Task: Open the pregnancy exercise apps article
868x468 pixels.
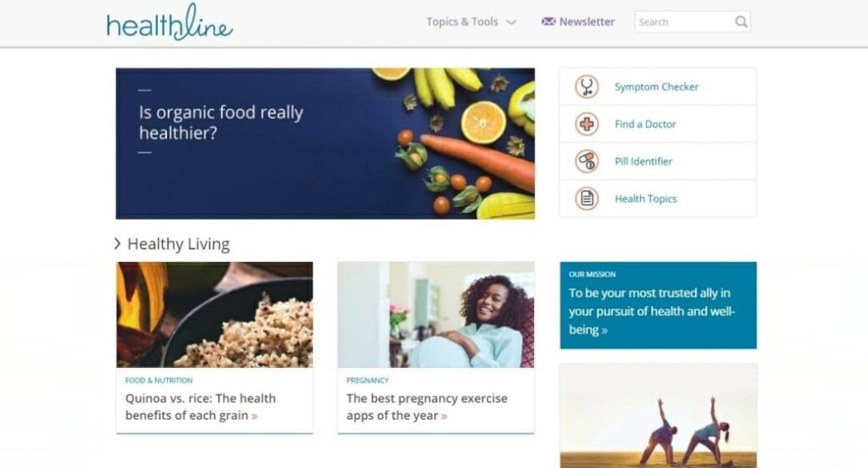Action: coord(436,348)
